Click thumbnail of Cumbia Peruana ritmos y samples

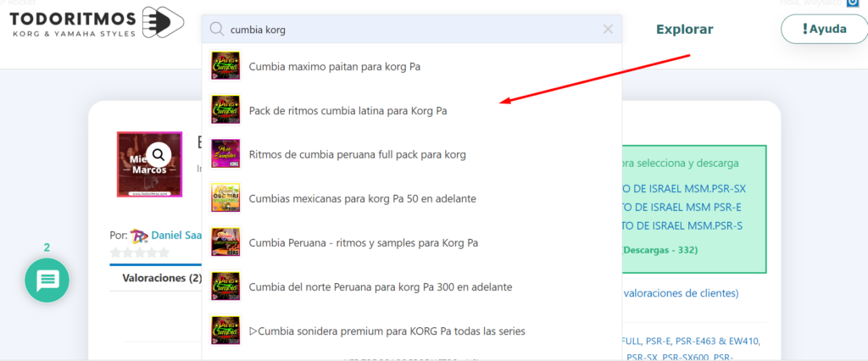click(x=225, y=242)
